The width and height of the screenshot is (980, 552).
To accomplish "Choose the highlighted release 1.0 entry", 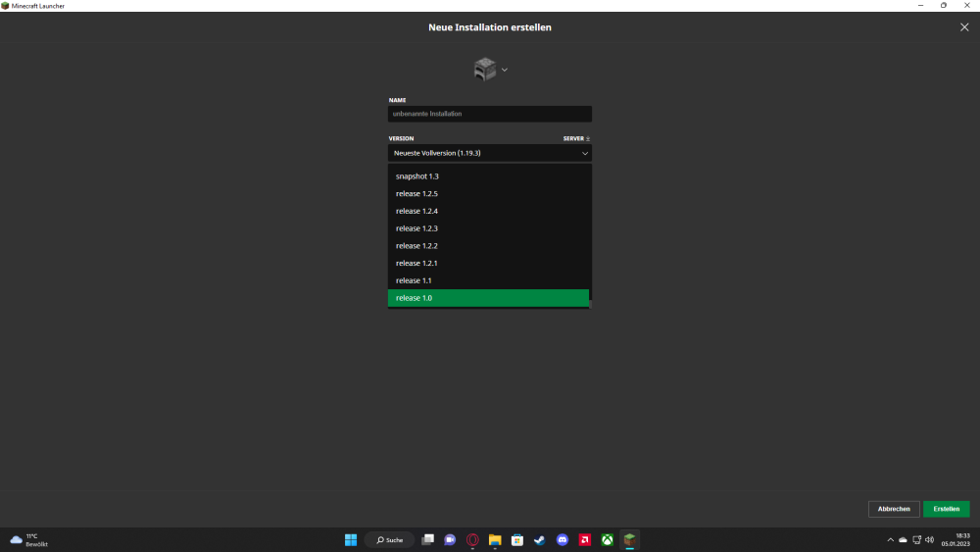I will click(x=488, y=298).
